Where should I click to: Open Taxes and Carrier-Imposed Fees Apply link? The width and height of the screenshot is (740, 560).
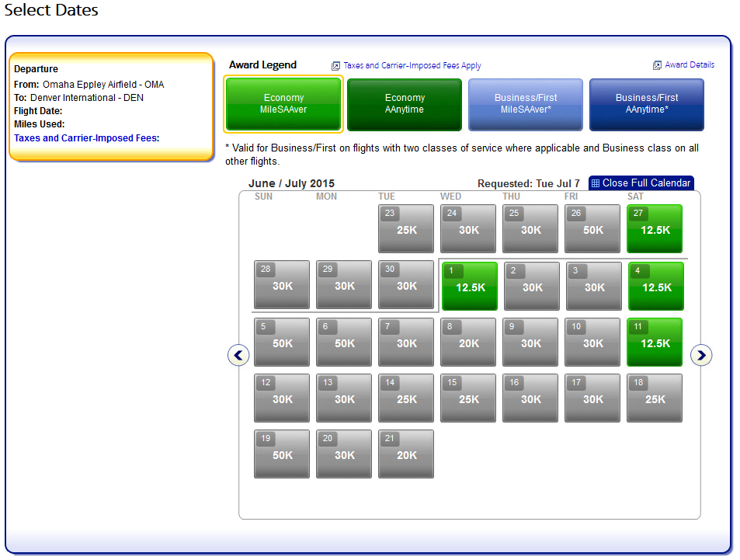pyautogui.click(x=412, y=66)
